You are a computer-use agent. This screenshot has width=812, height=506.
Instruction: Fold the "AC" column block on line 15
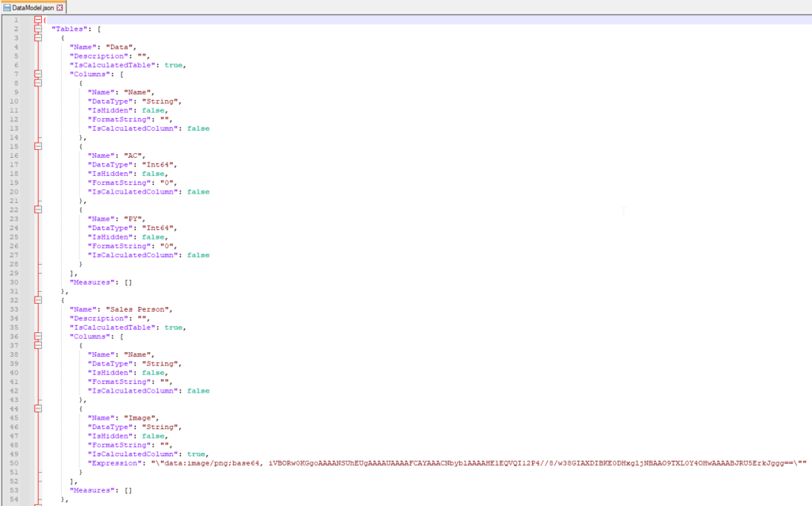coord(37,147)
